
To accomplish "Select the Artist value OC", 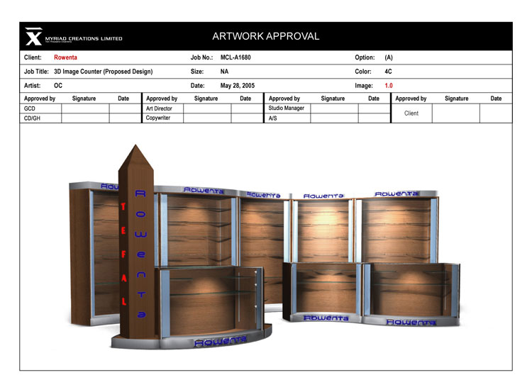I will tap(58, 86).
